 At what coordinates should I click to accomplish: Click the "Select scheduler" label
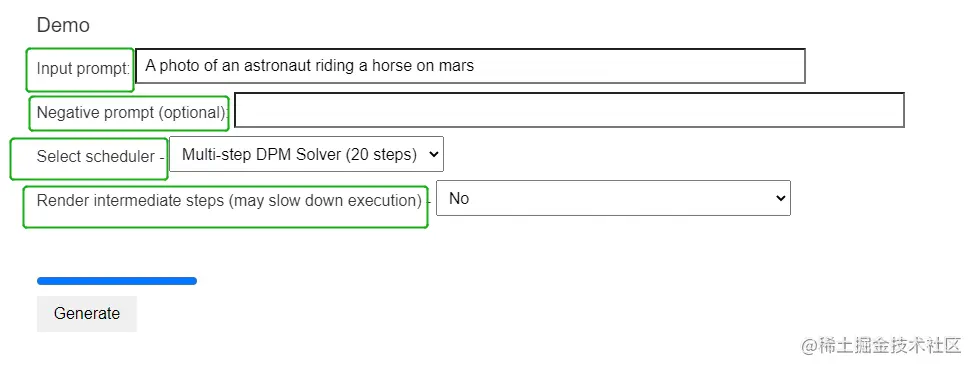coord(95,156)
